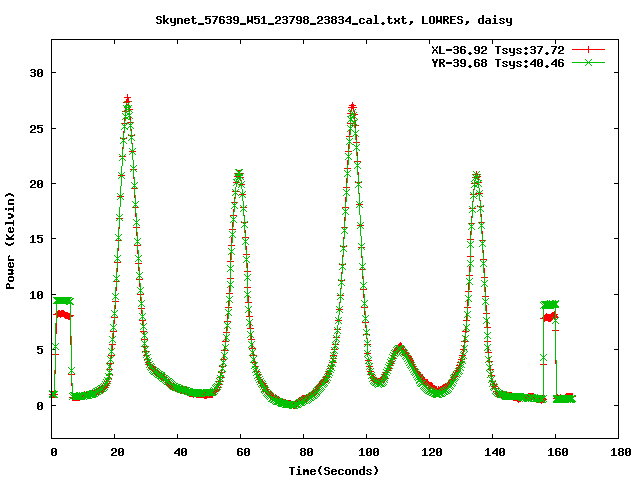Screen dimensions: 640x480
Task: Click the legend entry YR-39.68 Tsys:40.46
Action: [x=498, y=63]
